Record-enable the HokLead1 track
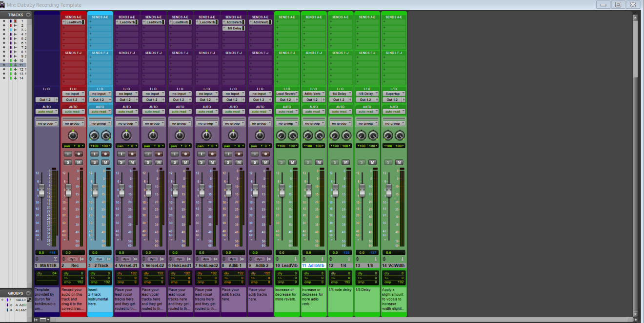 185,154
